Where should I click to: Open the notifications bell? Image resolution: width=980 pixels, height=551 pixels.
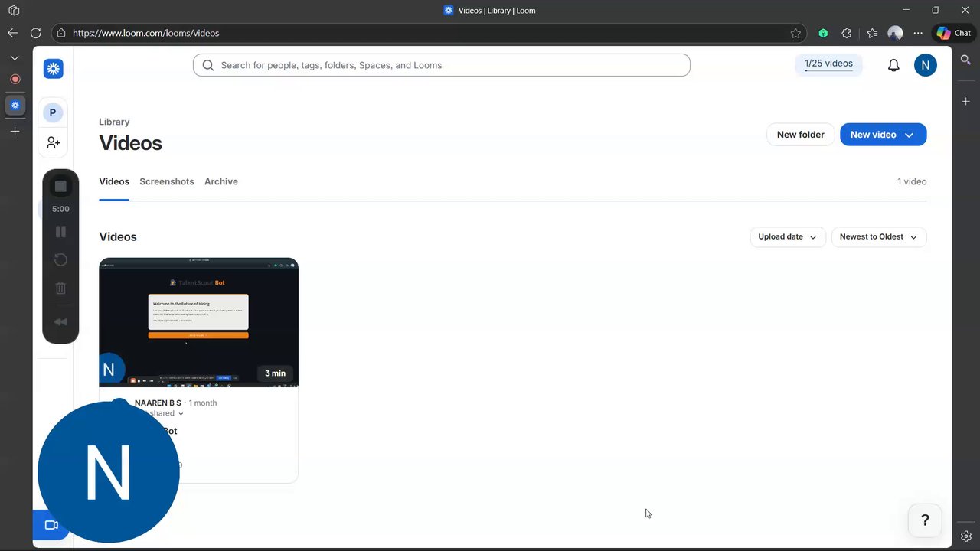[893, 65]
